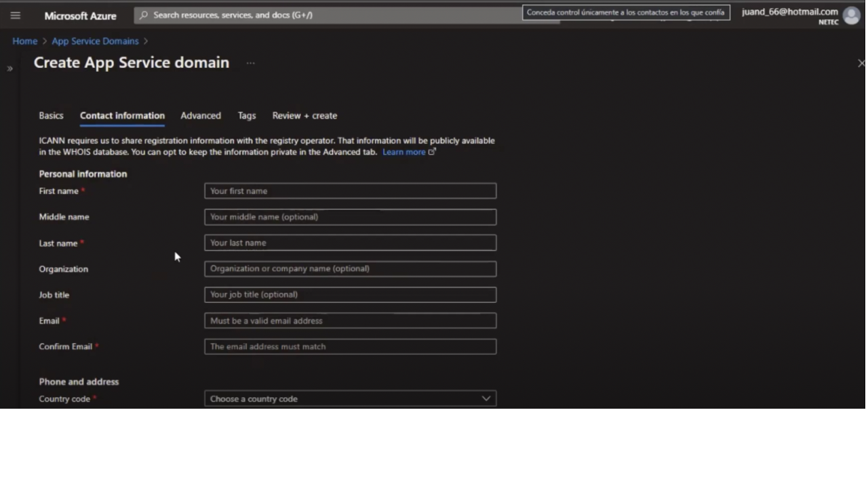868x488 pixels.
Task: Click the First name input field
Action: click(x=350, y=191)
